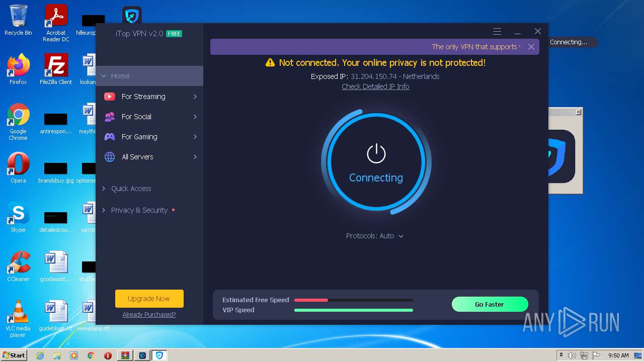
Task: Click Check Detailed IP Info link
Action: point(375,86)
